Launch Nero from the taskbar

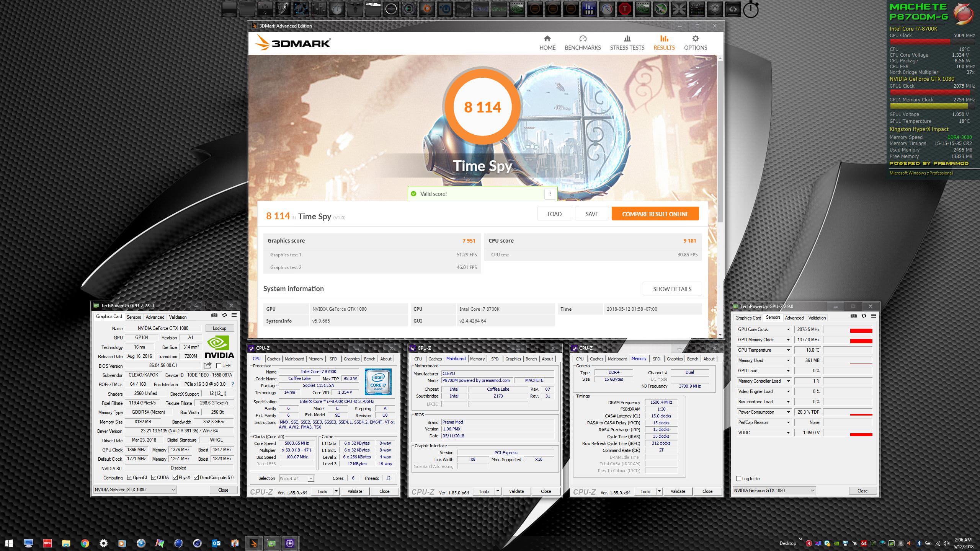pyautogui.click(x=47, y=543)
